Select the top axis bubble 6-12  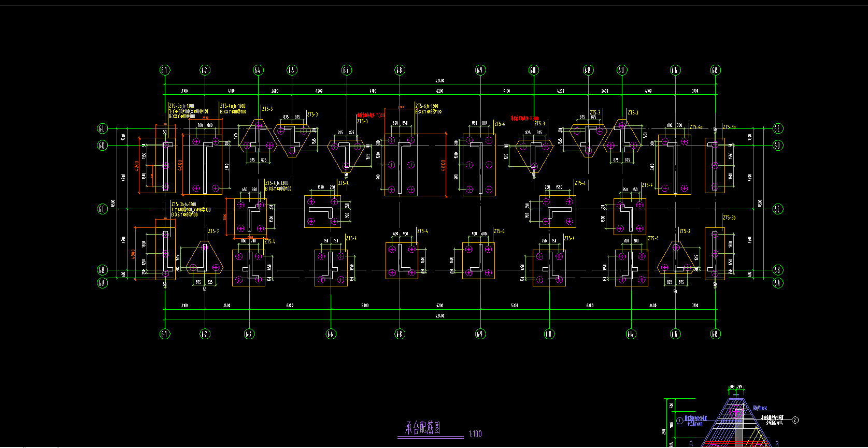[588, 70]
